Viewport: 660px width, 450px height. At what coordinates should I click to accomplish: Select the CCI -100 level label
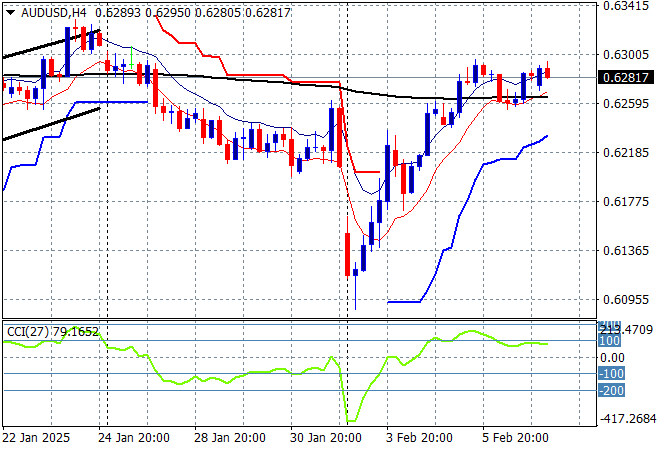coord(611,373)
